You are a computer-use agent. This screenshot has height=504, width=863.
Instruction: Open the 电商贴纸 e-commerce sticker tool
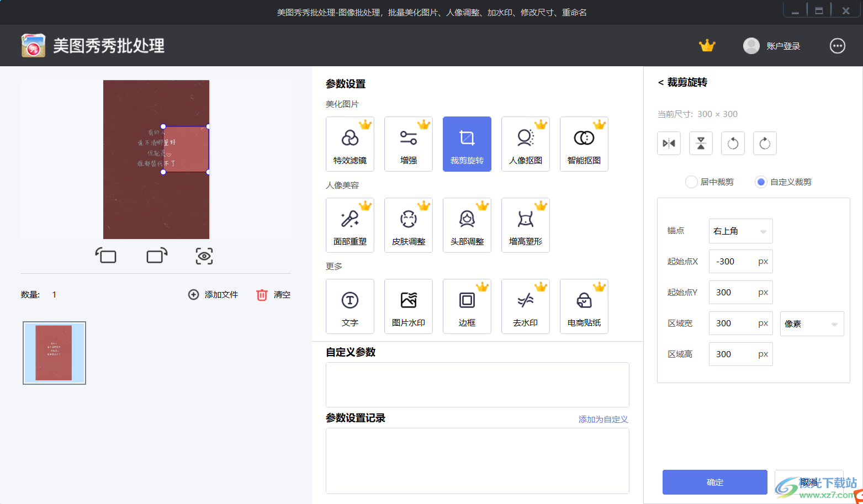click(584, 306)
